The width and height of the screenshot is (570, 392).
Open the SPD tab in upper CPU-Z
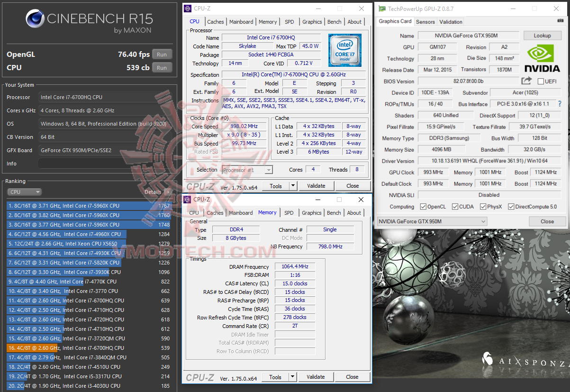289,22
